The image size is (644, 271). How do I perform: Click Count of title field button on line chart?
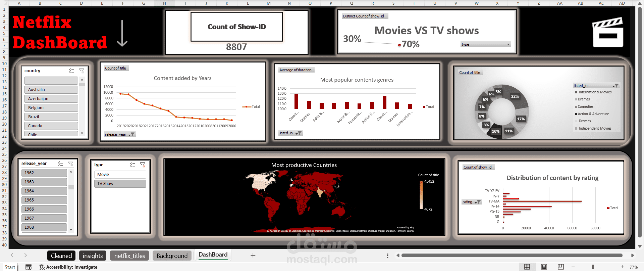(x=116, y=68)
